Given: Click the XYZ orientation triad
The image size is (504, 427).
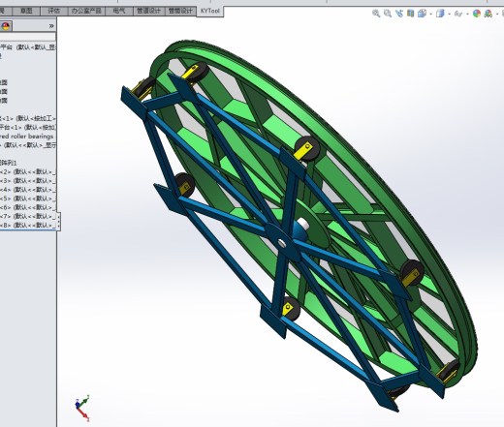Looking at the screenshot, I should click(x=82, y=409).
